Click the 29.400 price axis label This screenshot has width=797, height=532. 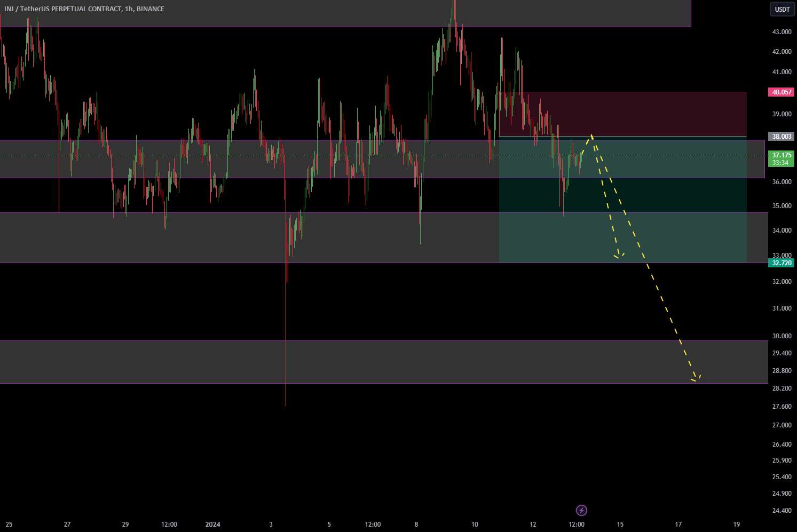[782, 353]
